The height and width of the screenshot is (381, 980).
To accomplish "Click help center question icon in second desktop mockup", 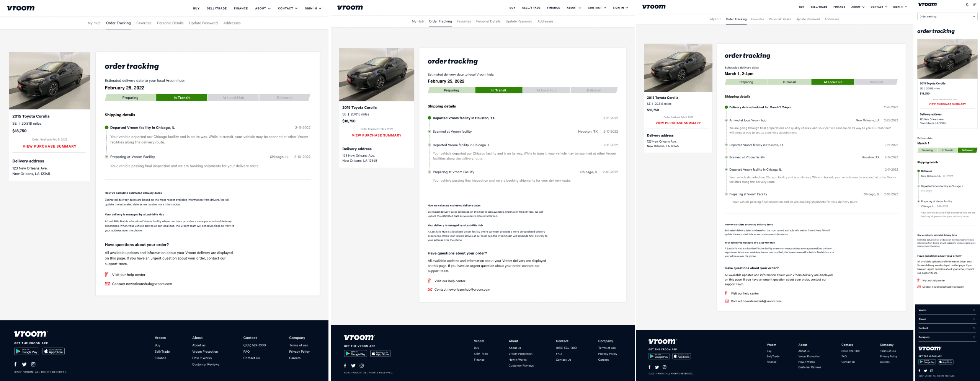I will (x=429, y=281).
